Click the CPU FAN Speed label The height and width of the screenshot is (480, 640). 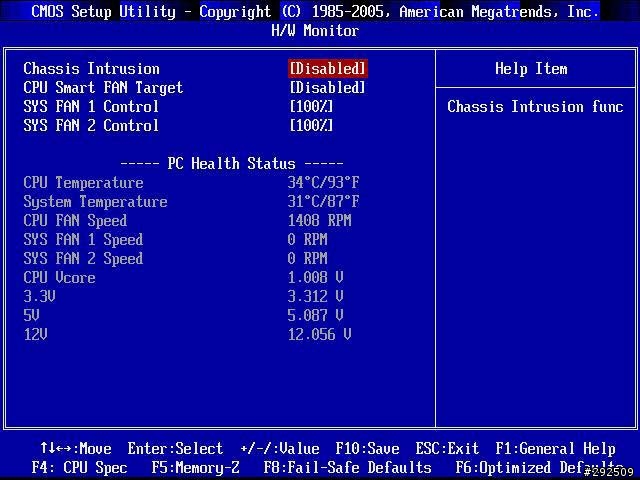point(75,221)
